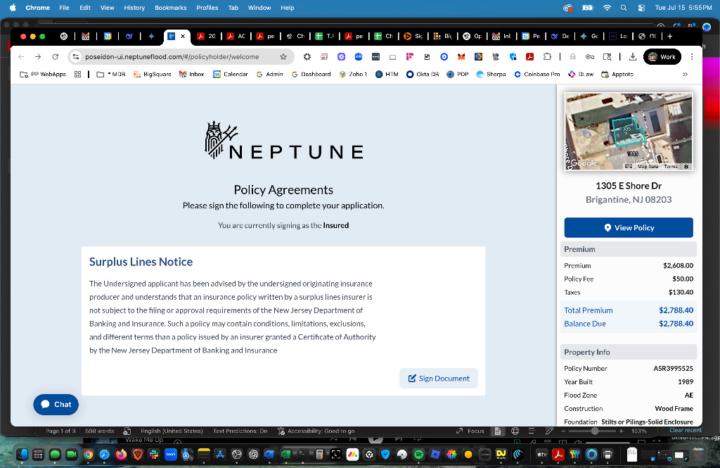Close the active Neptune tab

click(x=183, y=36)
